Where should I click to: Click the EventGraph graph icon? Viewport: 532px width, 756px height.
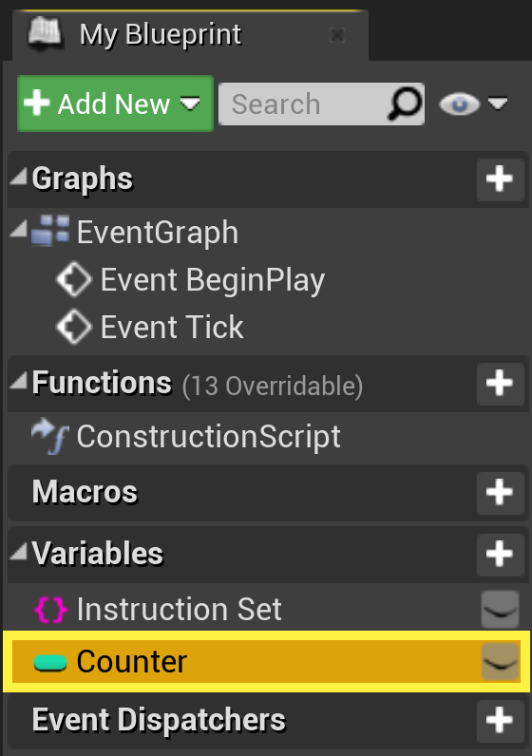click(x=50, y=231)
